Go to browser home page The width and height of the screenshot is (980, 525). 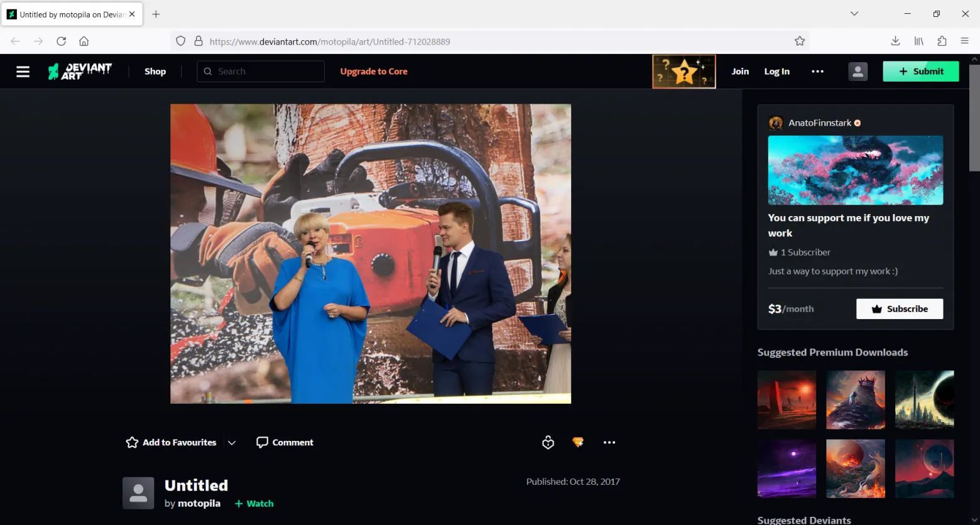[84, 41]
